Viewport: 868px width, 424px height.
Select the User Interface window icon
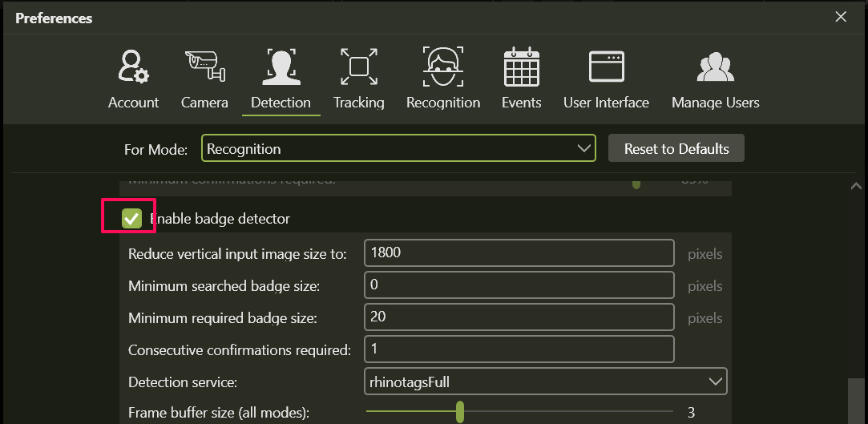606,67
